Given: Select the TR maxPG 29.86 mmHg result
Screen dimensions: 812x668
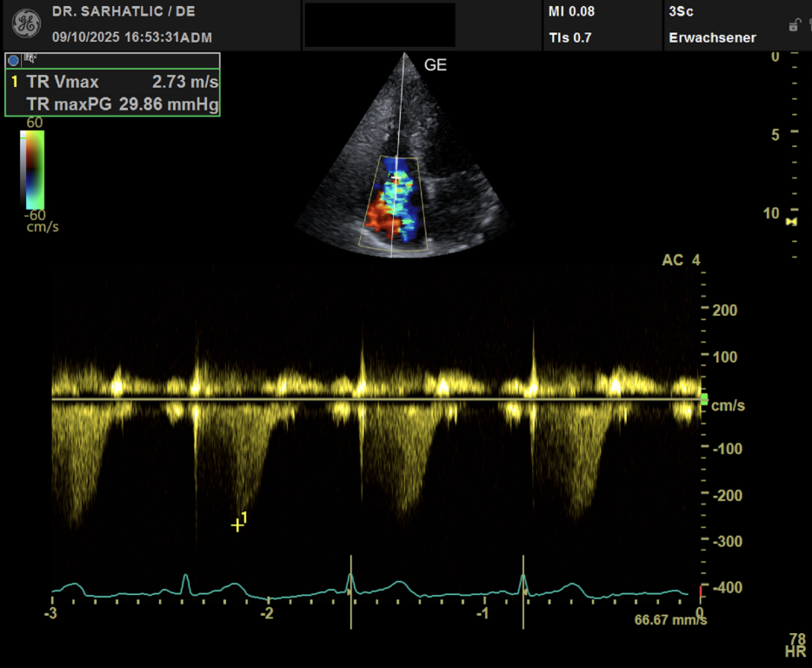Looking at the screenshot, I should point(122,104).
